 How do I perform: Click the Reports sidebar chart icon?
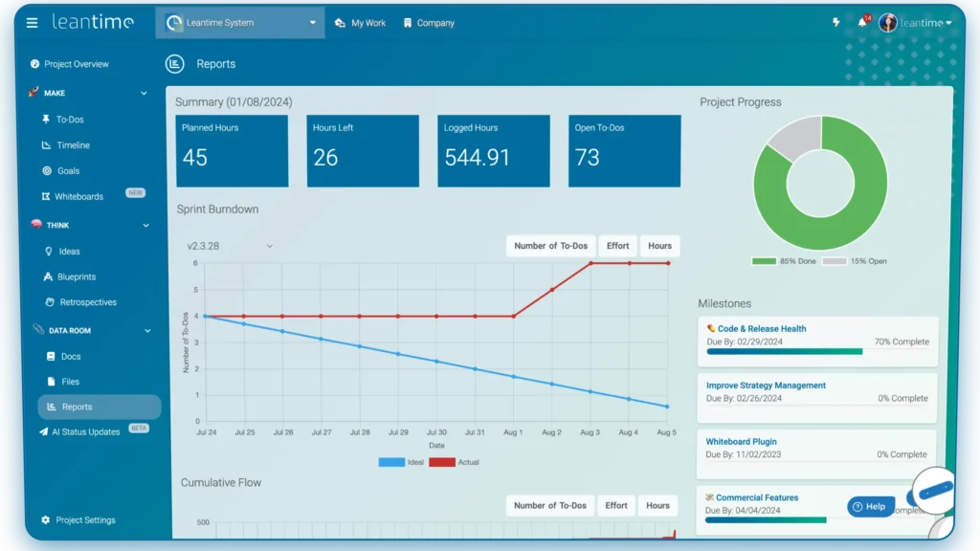(52, 407)
